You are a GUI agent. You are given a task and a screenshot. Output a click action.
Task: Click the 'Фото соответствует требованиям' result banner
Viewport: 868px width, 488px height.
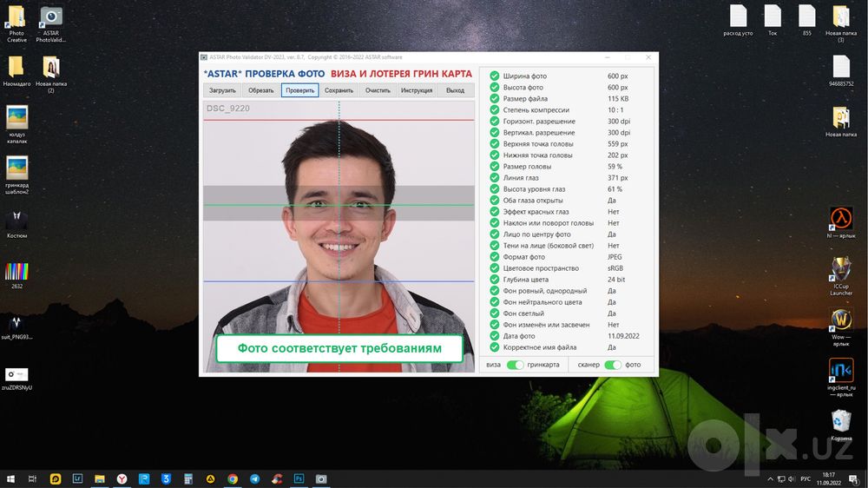click(x=339, y=348)
